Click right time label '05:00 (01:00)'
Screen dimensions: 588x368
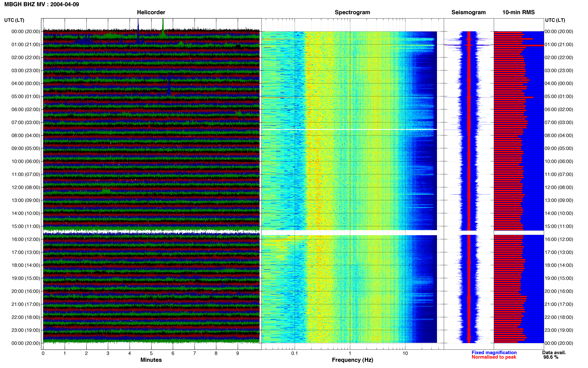click(559, 96)
